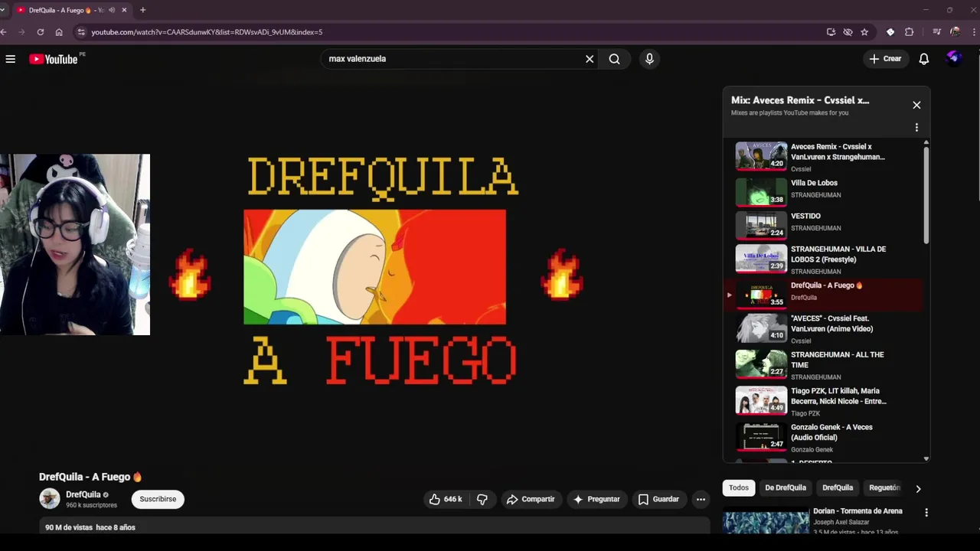
Task: Open the Mix playlist three-dot options
Action: click(916, 128)
